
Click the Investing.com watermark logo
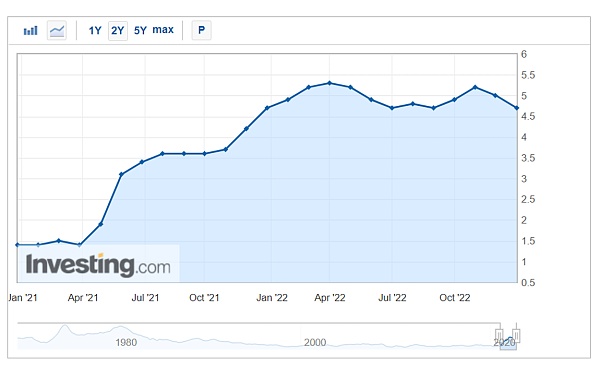[98, 265]
